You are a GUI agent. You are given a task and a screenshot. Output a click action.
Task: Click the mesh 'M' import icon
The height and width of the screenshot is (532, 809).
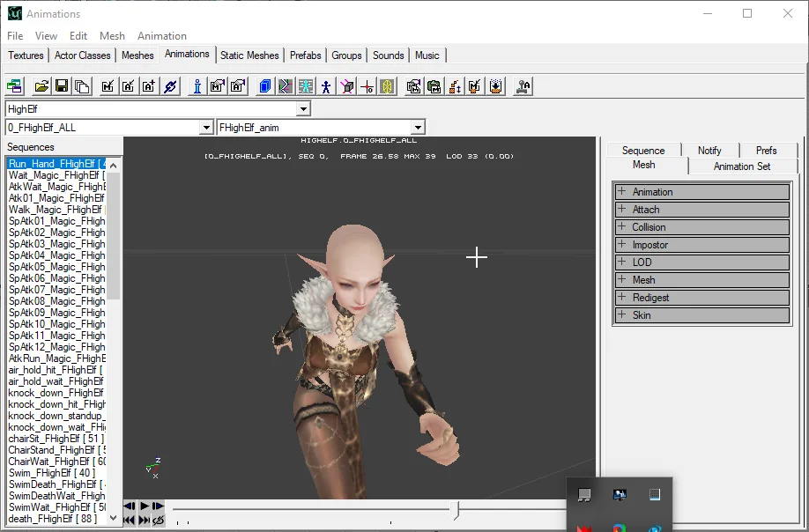click(x=108, y=86)
